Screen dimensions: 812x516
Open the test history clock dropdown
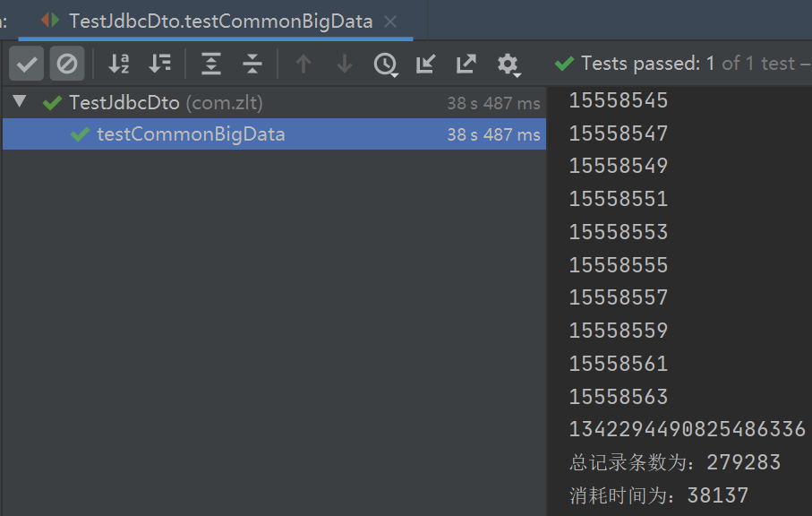point(386,64)
